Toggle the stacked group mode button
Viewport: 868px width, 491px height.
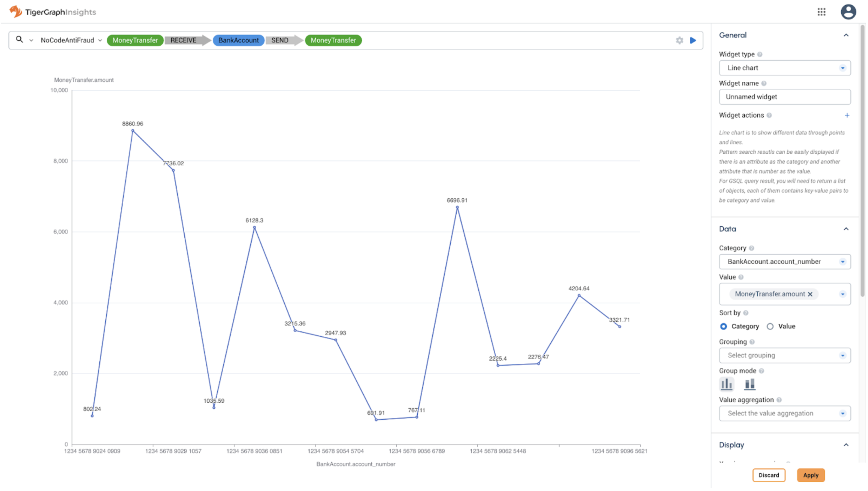click(750, 383)
